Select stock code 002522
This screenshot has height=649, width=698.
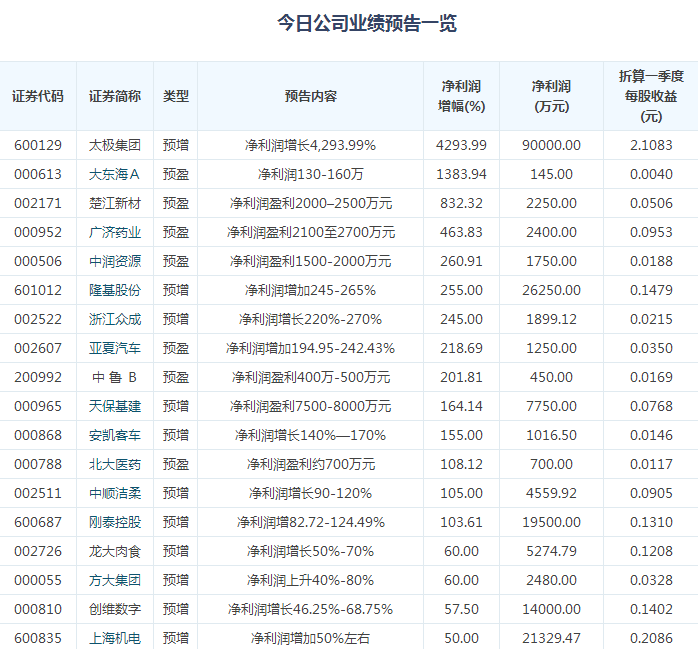point(38,319)
